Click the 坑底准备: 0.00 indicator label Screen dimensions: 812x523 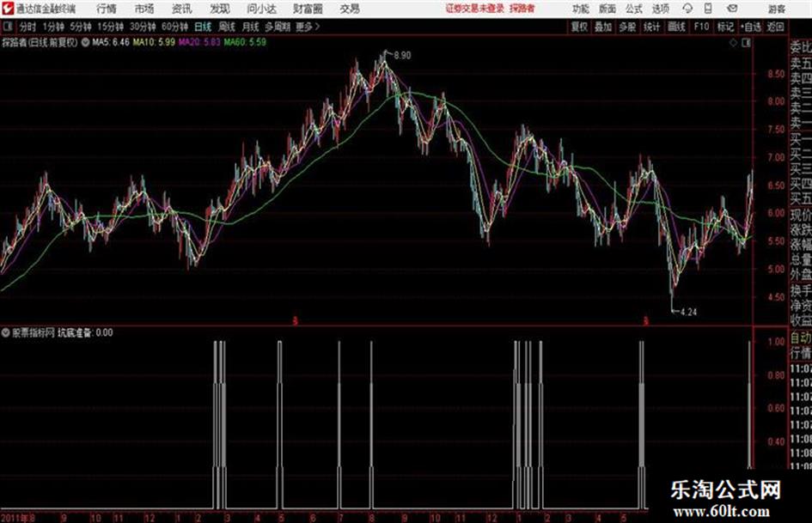[x=85, y=332]
